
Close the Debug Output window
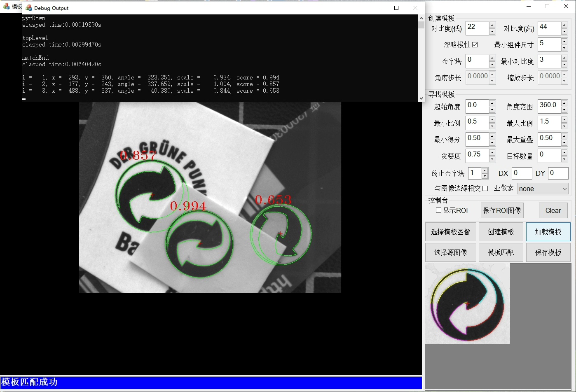[x=415, y=8]
